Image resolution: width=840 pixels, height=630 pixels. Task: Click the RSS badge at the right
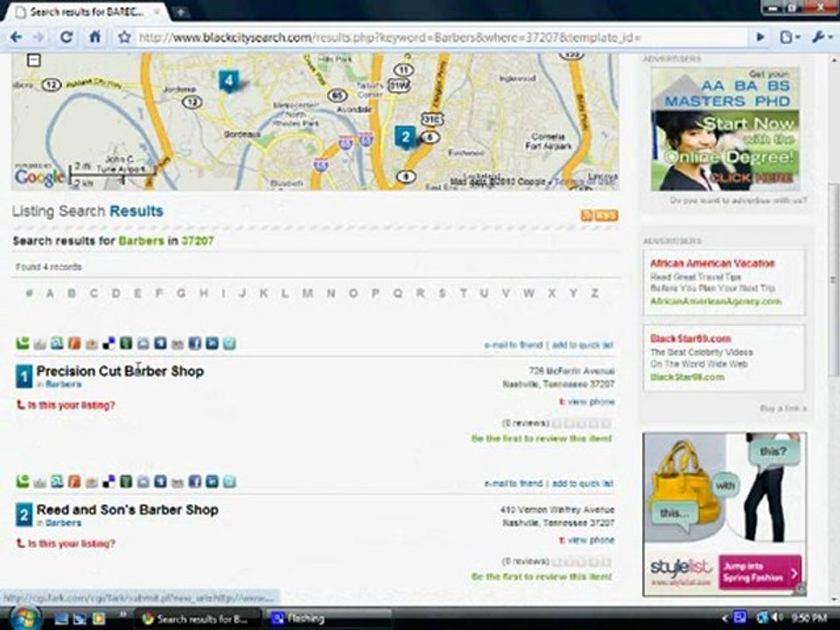point(606,215)
